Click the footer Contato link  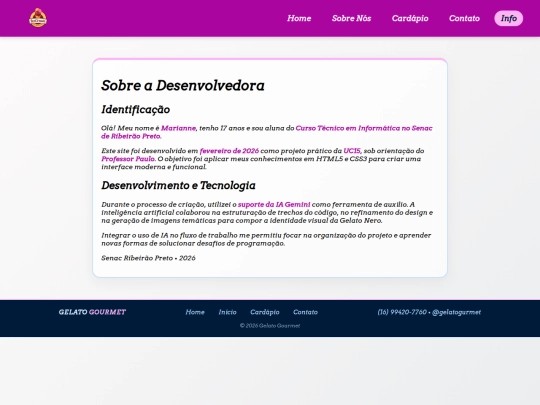(x=305, y=312)
